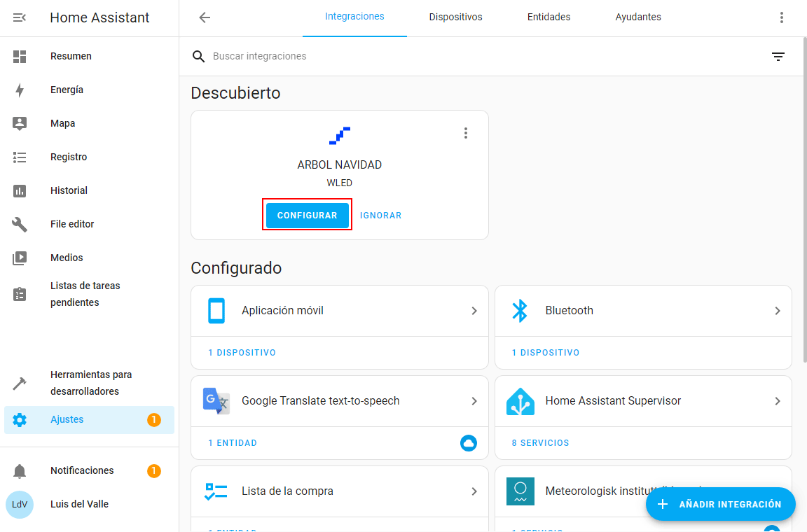Click the Google Translate text-to-speech title
Viewport: 807px width, 532px height.
(x=321, y=401)
